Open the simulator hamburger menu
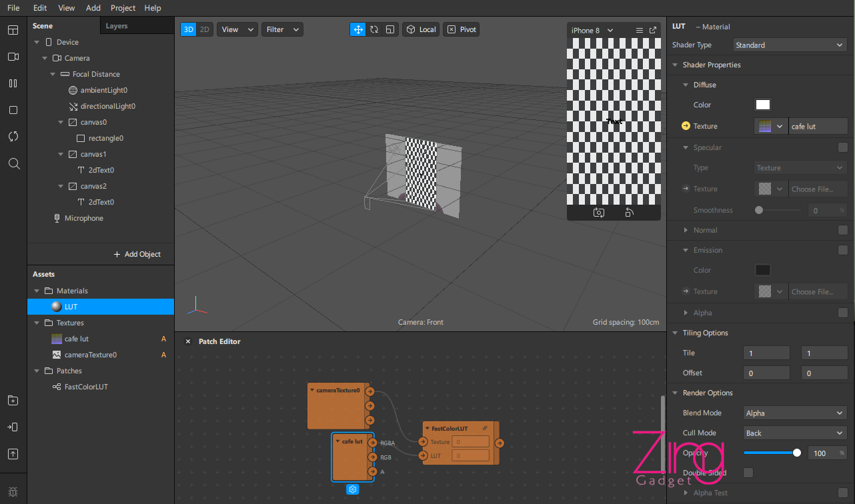 (x=640, y=30)
